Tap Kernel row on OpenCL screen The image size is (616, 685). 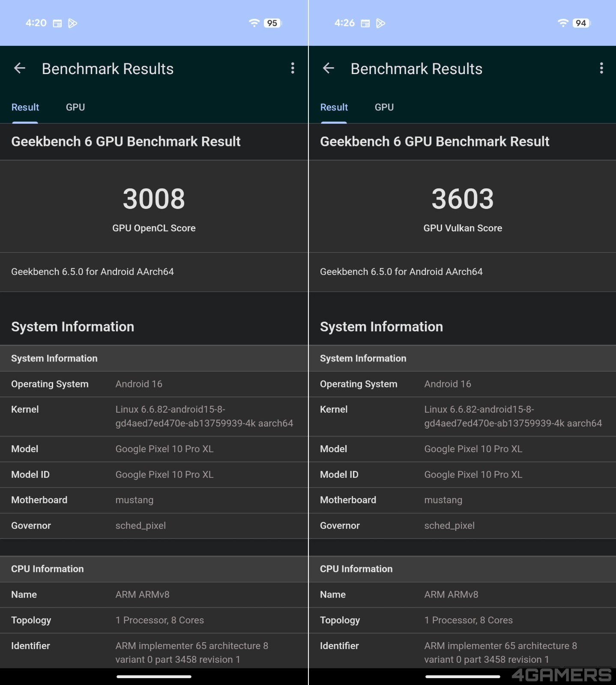point(154,416)
